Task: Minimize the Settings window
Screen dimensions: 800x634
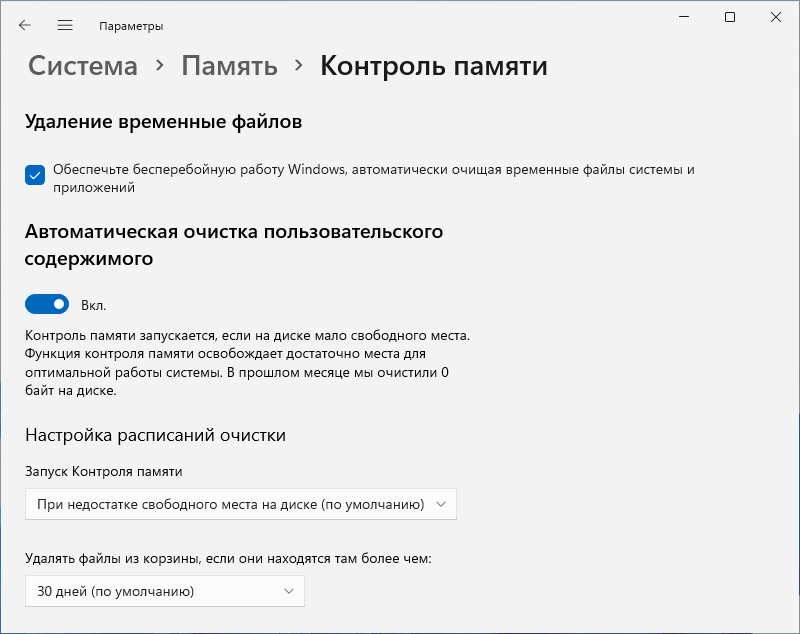Action: [x=684, y=17]
